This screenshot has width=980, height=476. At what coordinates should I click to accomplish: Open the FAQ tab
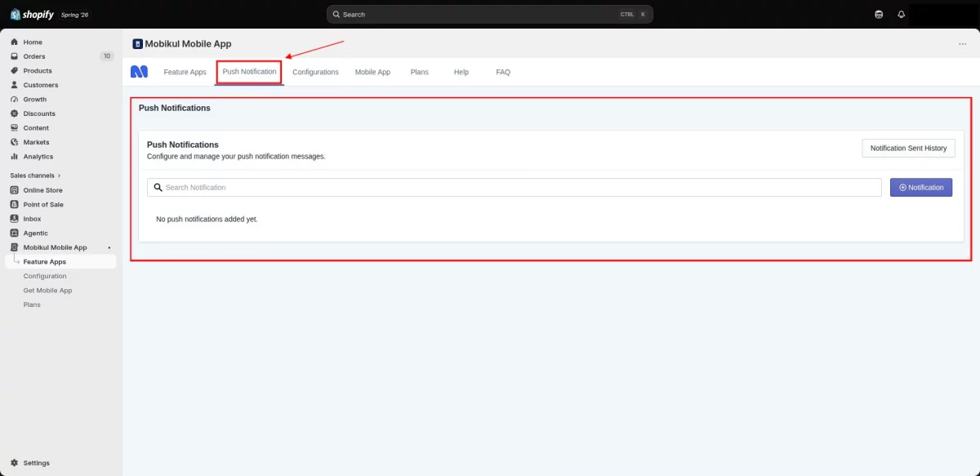pyautogui.click(x=503, y=72)
